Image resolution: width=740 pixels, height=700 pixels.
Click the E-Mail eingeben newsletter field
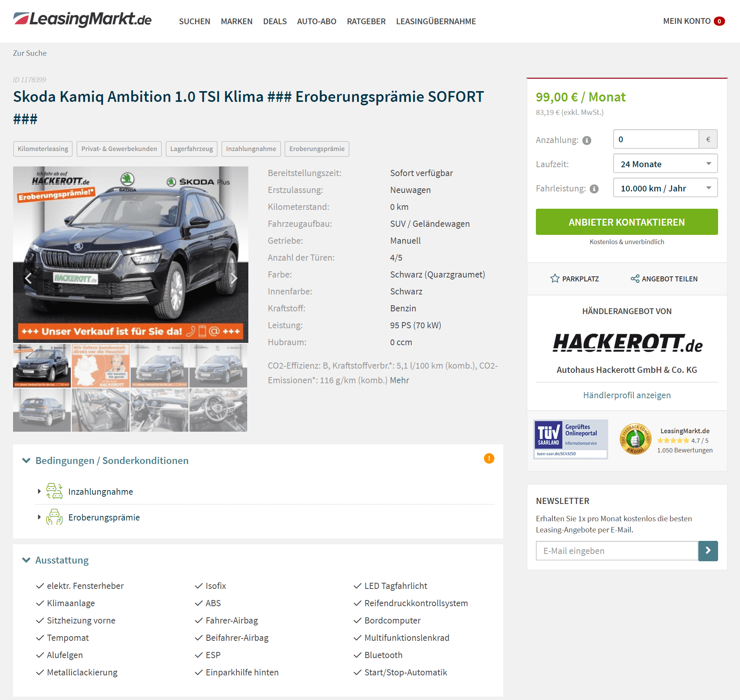[x=617, y=551]
